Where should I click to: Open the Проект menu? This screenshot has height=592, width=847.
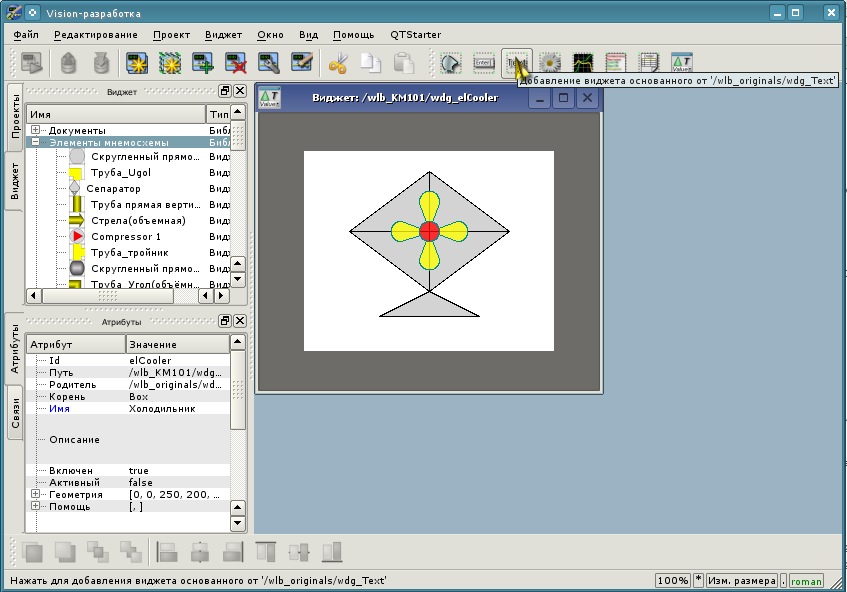[171, 34]
